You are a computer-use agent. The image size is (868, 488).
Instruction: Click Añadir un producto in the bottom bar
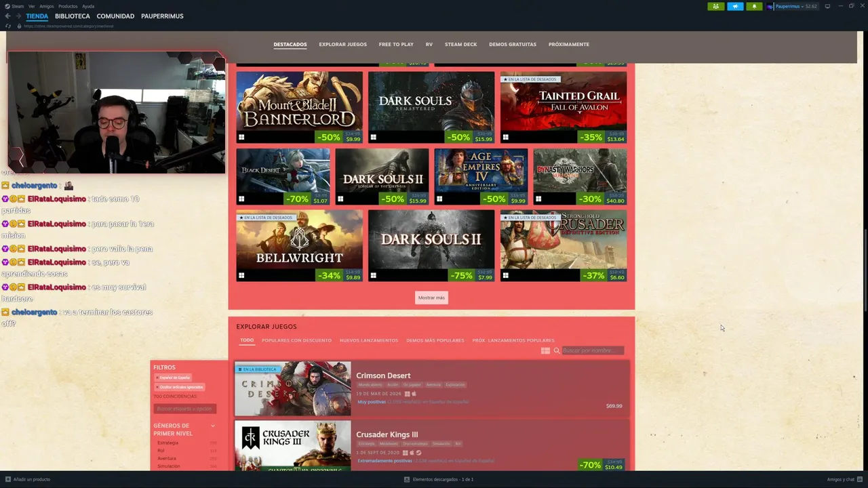coord(28,479)
